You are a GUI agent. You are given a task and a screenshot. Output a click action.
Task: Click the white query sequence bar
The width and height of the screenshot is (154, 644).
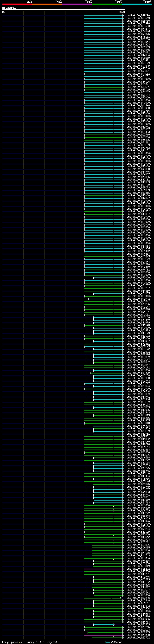64,10
